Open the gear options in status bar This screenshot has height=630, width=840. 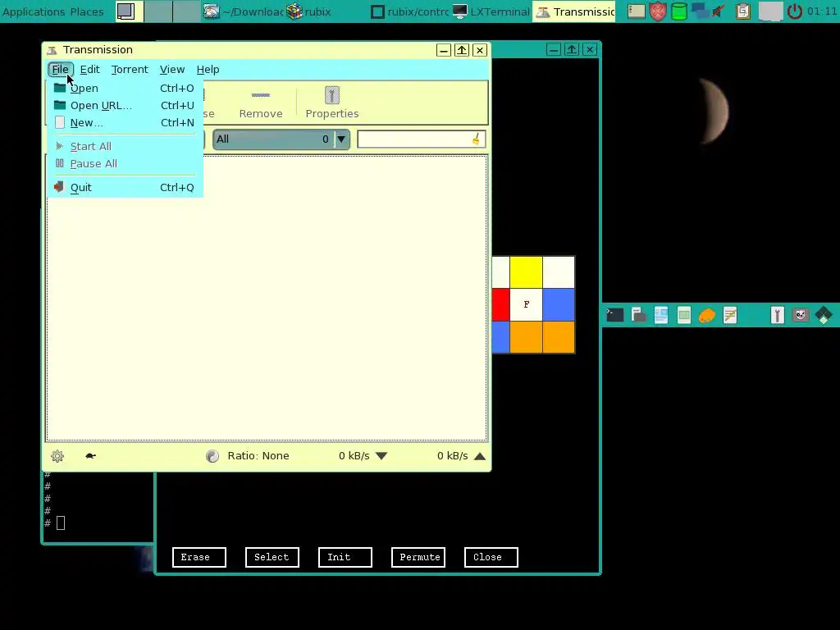click(57, 456)
